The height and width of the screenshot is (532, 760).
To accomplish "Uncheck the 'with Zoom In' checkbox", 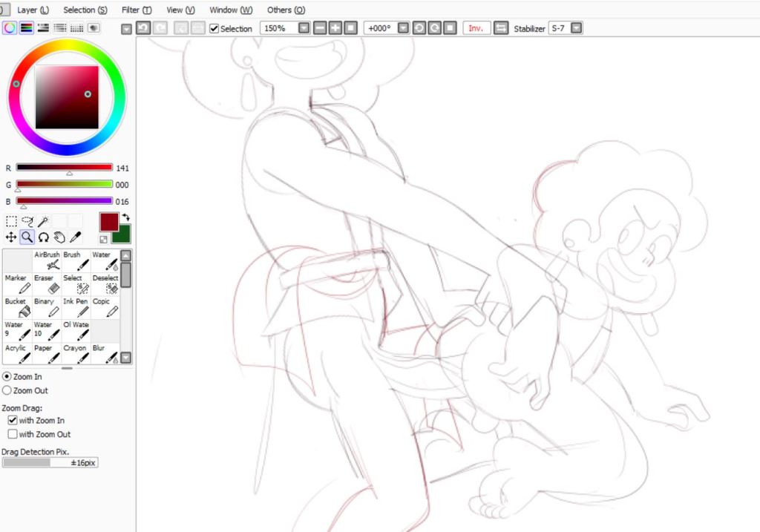I will pyautogui.click(x=13, y=420).
